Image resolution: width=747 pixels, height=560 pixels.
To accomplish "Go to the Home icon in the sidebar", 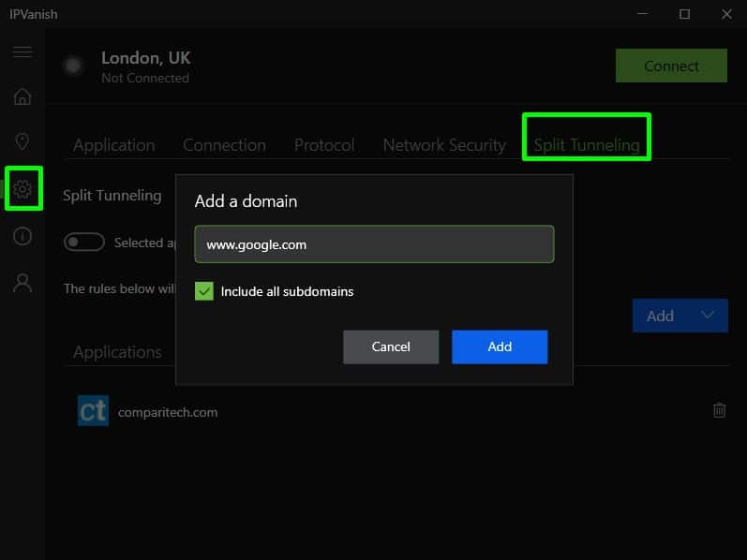I will [22, 96].
